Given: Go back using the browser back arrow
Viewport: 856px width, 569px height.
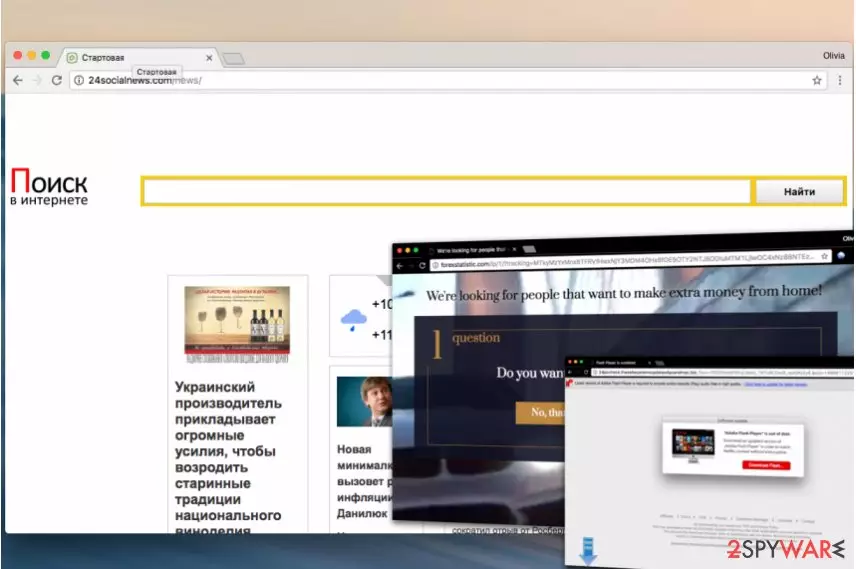Looking at the screenshot, I should click(x=18, y=80).
